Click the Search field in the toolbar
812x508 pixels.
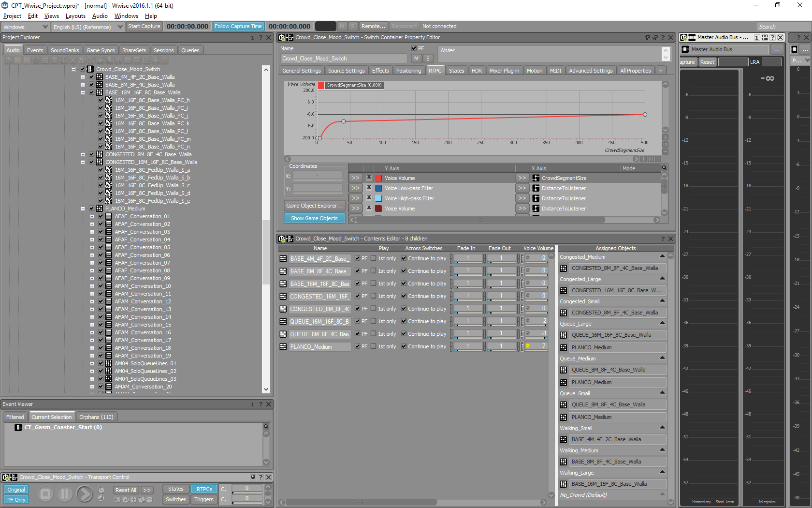click(x=783, y=27)
